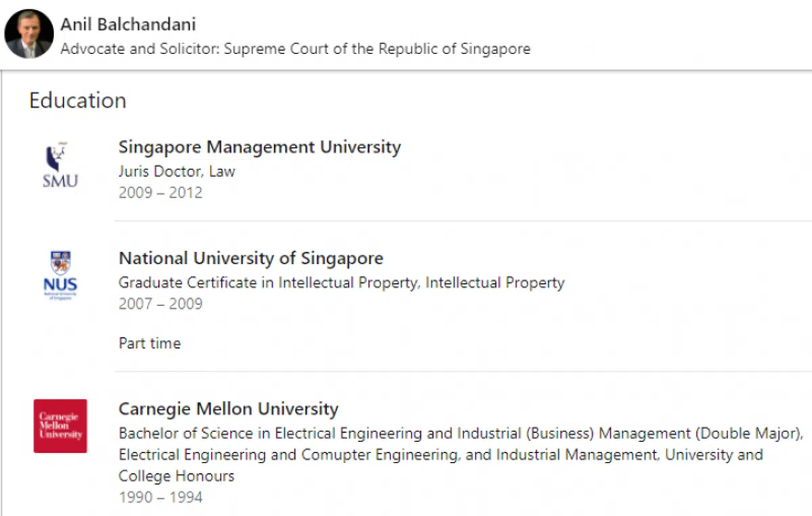Click the Education section heading
Viewport: 812px width, 516px height.
(77, 100)
